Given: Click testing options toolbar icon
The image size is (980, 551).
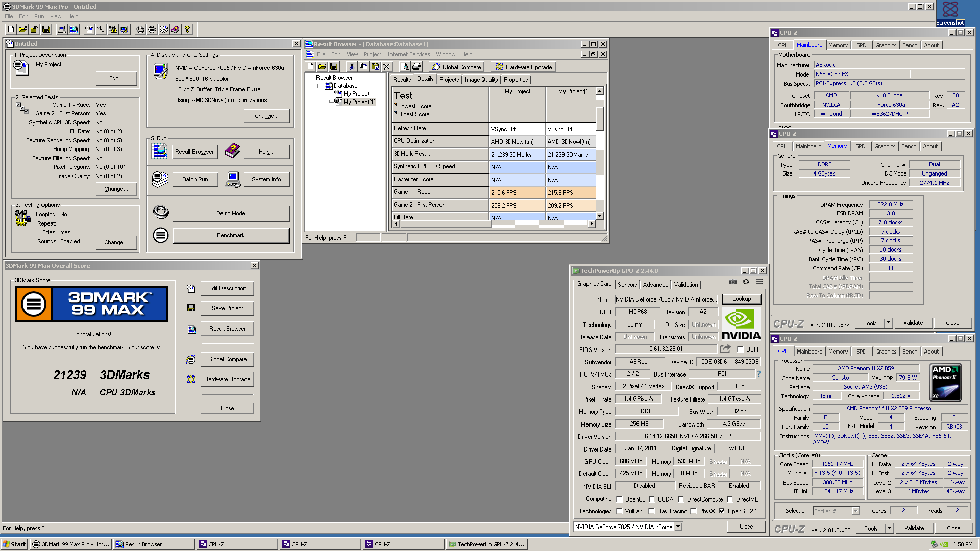Looking at the screenshot, I should (113, 30).
